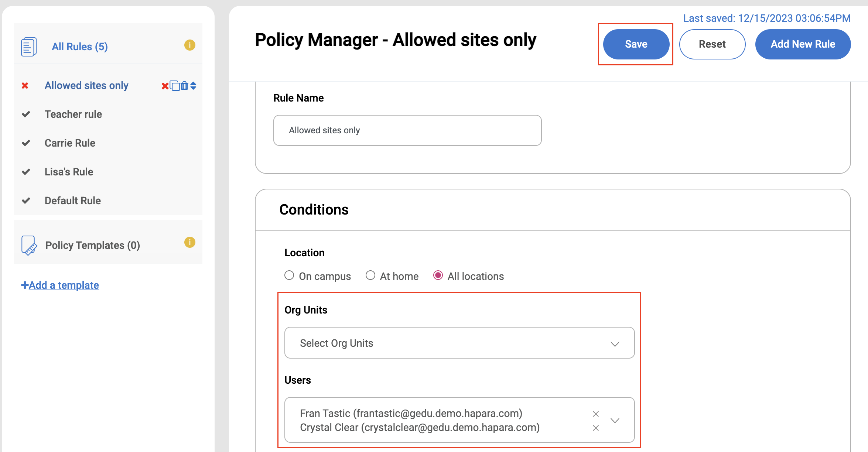Remove Crystal Clear from Users
The width and height of the screenshot is (868, 452).
tap(596, 428)
